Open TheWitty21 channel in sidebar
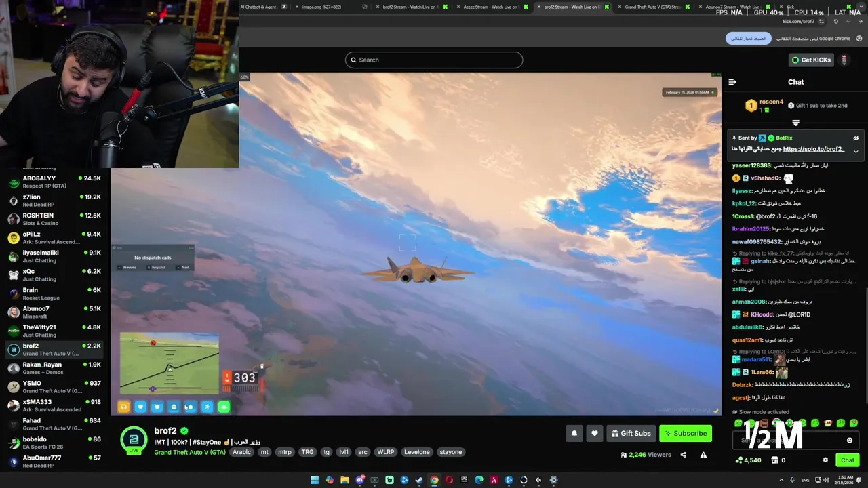Image resolution: width=868 pixels, height=488 pixels. click(54, 331)
